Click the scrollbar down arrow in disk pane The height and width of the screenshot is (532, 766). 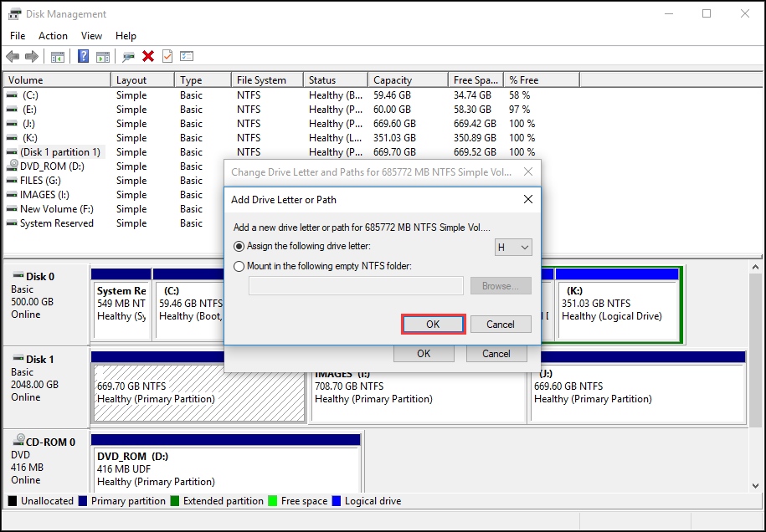click(x=755, y=486)
